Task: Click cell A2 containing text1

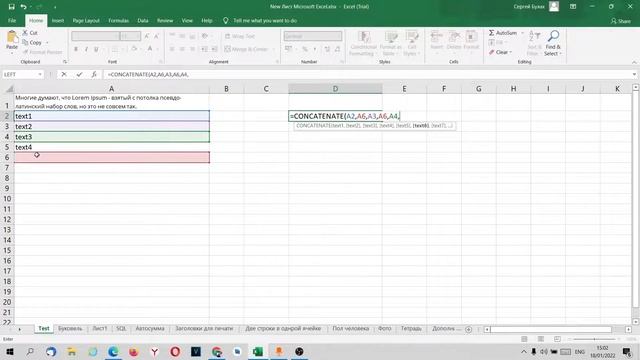Action: [x=111, y=116]
